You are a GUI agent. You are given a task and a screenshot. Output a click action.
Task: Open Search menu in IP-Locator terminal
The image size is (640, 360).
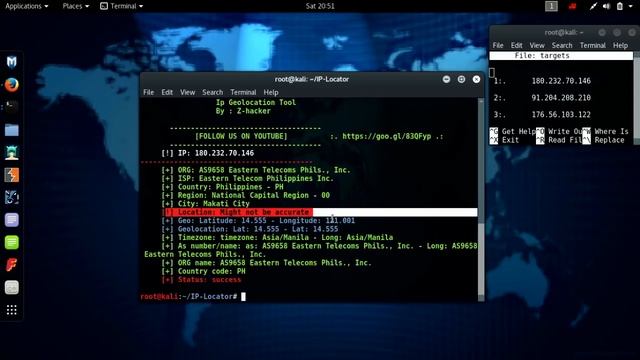tap(213, 92)
